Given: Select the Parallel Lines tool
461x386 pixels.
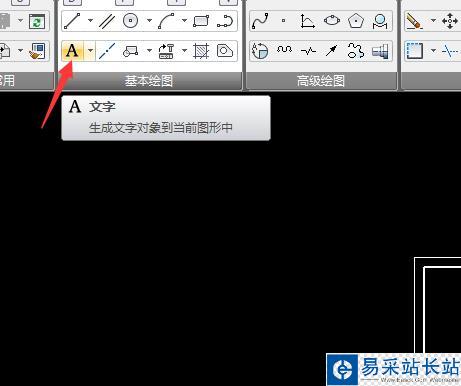Looking at the screenshot, I should [x=107, y=21].
